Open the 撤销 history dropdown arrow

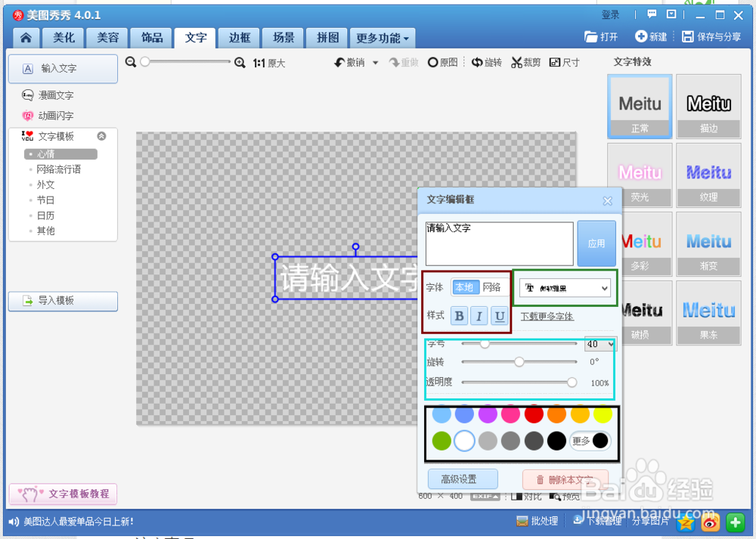(375, 63)
